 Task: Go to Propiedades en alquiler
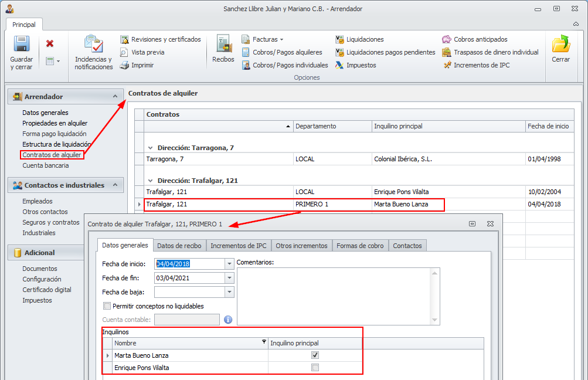55,123
